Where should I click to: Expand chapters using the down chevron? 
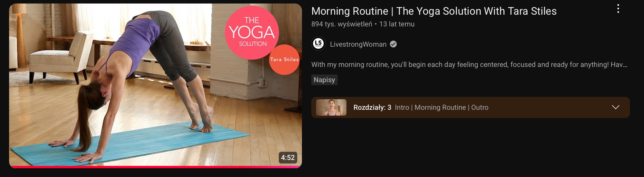[x=616, y=107]
